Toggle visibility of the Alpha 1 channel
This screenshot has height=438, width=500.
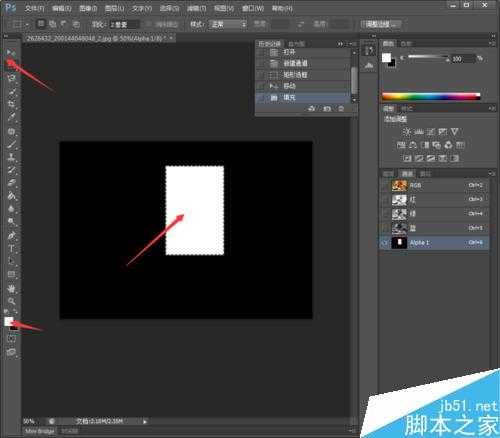coord(384,243)
